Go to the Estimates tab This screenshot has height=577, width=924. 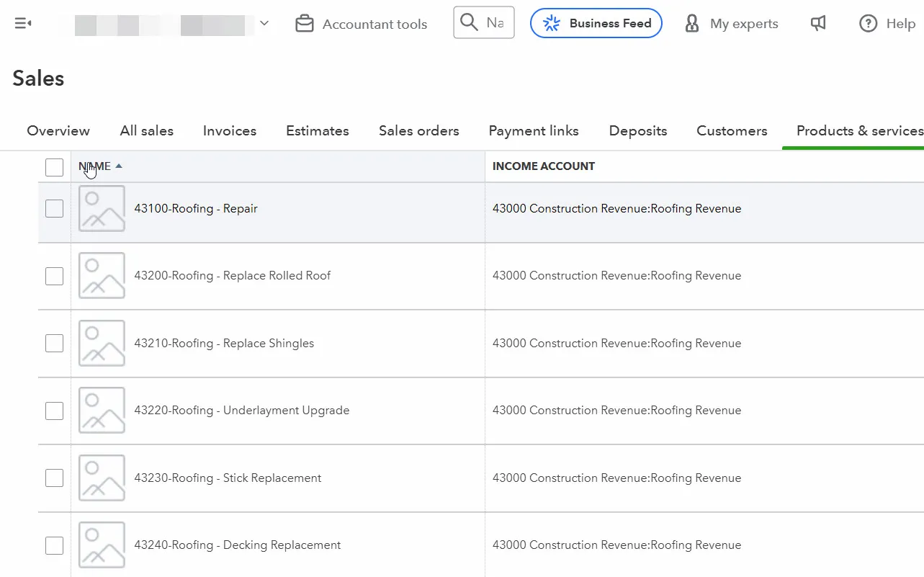click(318, 131)
